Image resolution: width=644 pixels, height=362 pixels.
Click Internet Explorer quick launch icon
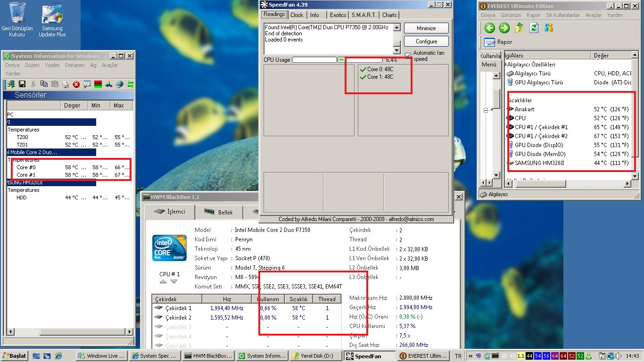[58, 356]
